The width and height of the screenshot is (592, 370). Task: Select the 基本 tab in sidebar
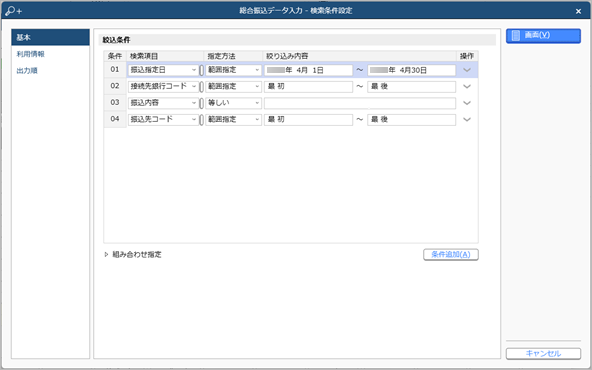coord(50,37)
